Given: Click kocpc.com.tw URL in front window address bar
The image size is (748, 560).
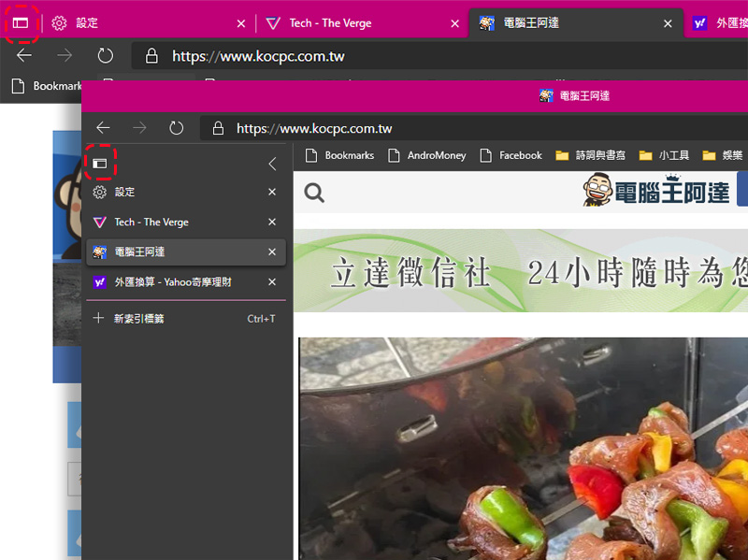Looking at the screenshot, I should pyautogui.click(x=314, y=128).
